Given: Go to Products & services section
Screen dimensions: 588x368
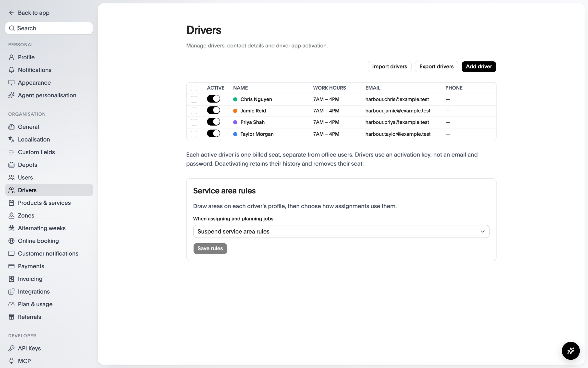Looking at the screenshot, I should coord(49,203).
